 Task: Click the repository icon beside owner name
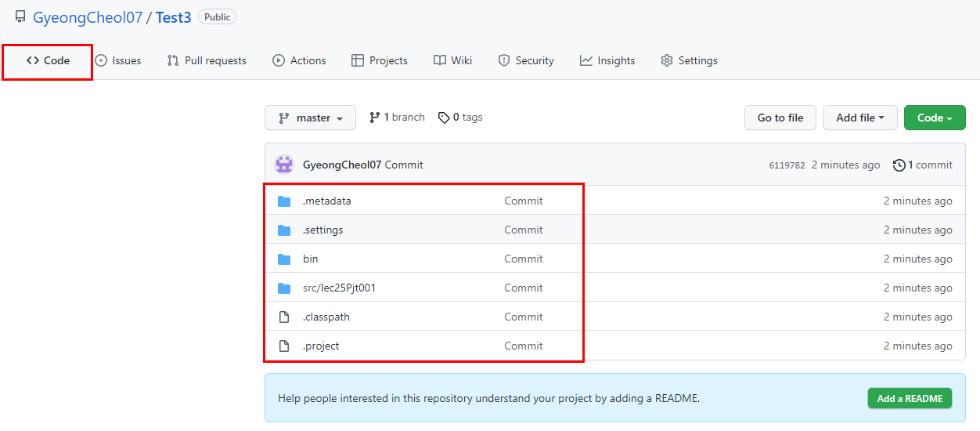point(20,16)
